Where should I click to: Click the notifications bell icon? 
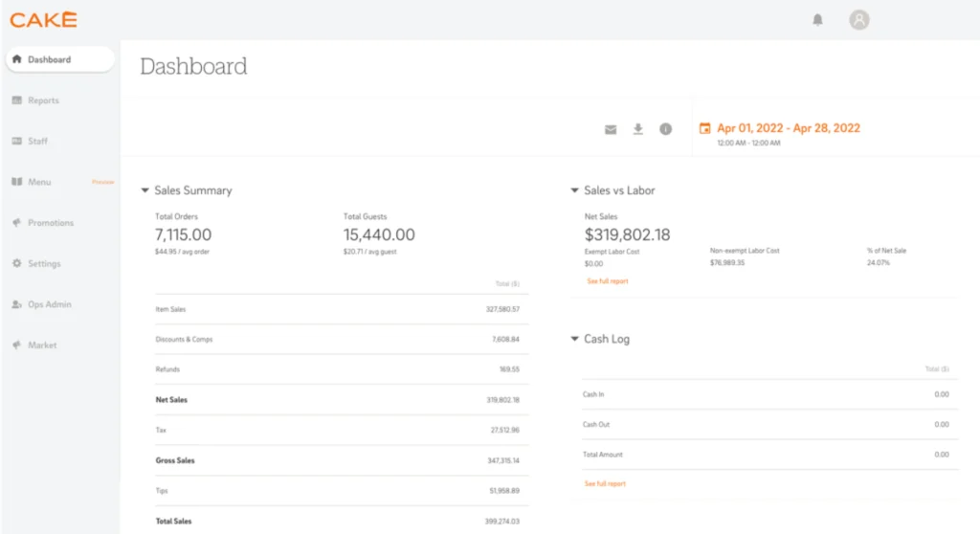[x=817, y=19]
